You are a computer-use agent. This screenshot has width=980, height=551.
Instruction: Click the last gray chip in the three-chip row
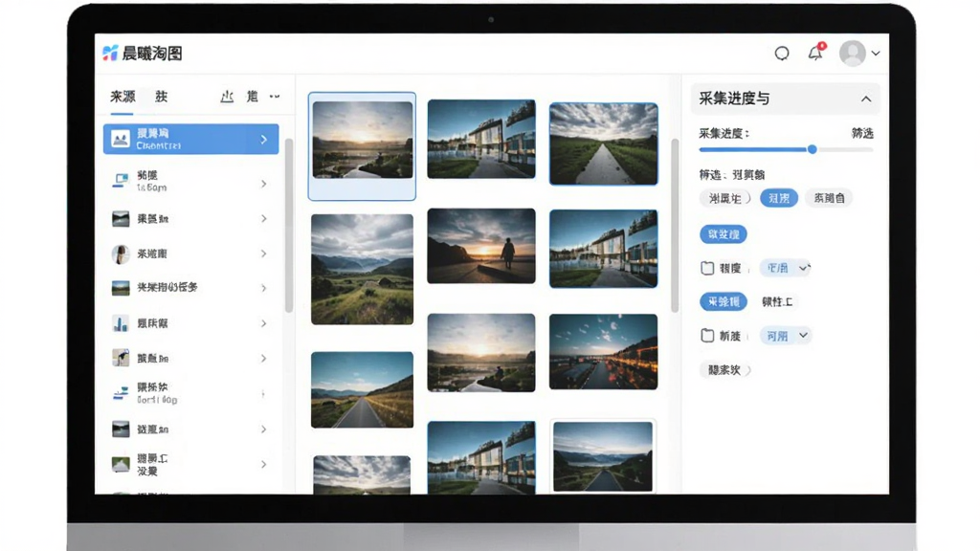click(x=829, y=198)
